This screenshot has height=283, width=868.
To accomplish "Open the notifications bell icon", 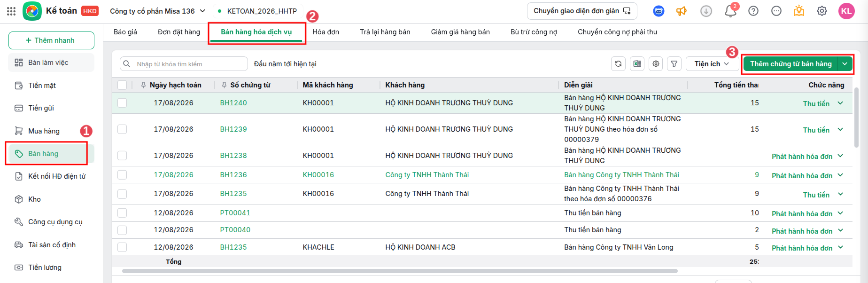I will coord(730,11).
